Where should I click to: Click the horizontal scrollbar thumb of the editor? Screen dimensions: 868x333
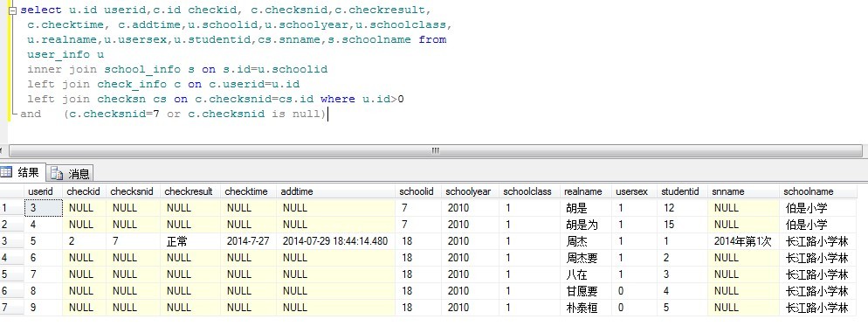pyautogui.click(x=435, y=150)
